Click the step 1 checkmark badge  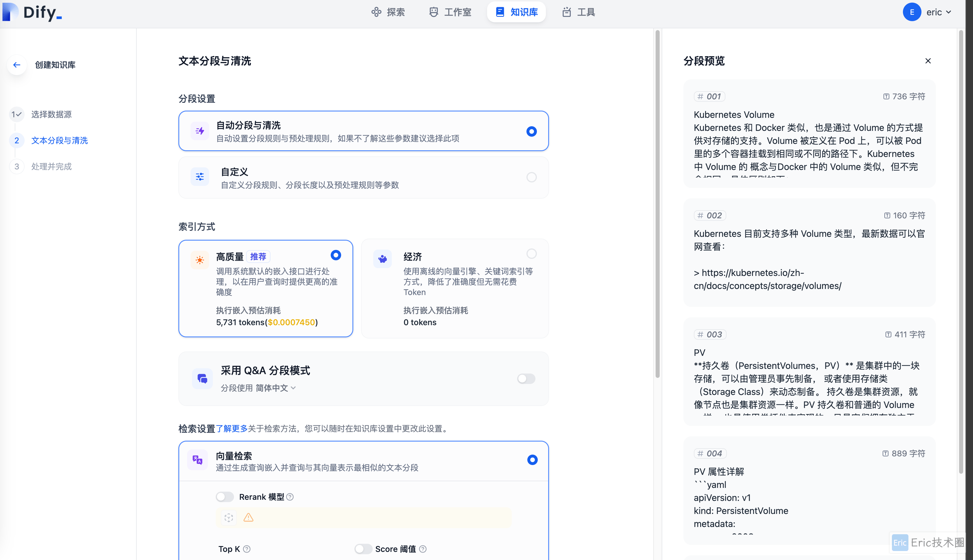pos(17,114)
